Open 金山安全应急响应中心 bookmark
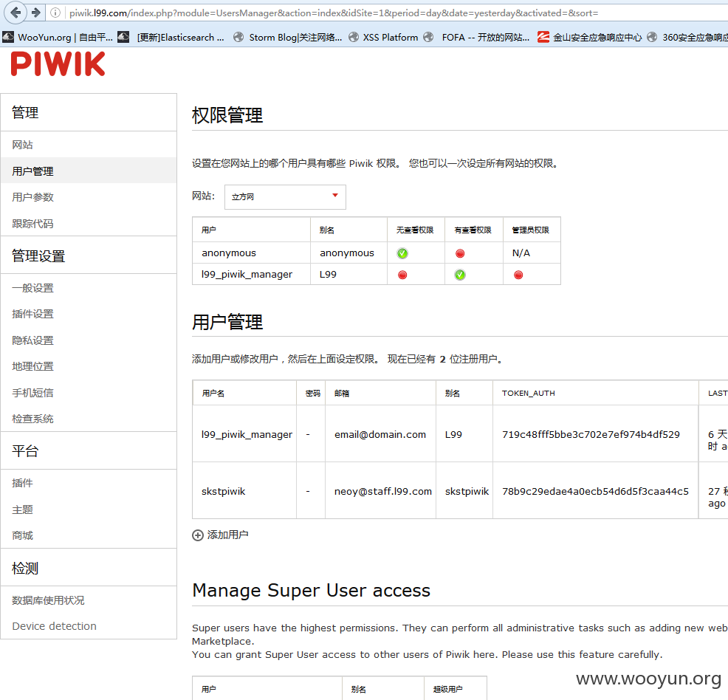 (x=590, y=37)
